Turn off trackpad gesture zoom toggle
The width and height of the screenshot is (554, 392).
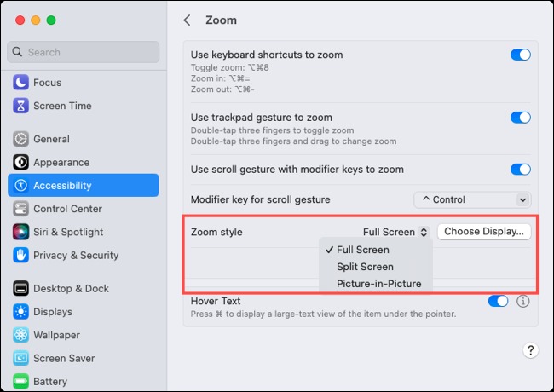point(521,118)
